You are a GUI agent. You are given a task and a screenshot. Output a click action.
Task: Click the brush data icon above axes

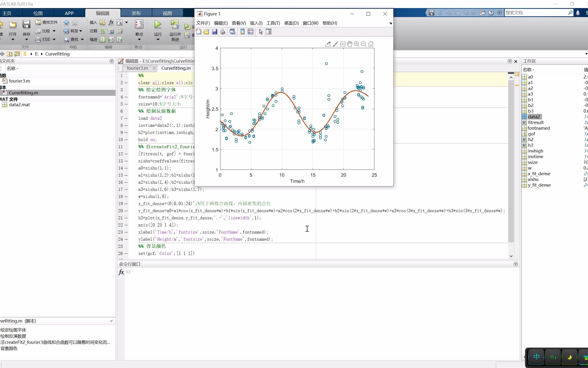coord(335,44)
